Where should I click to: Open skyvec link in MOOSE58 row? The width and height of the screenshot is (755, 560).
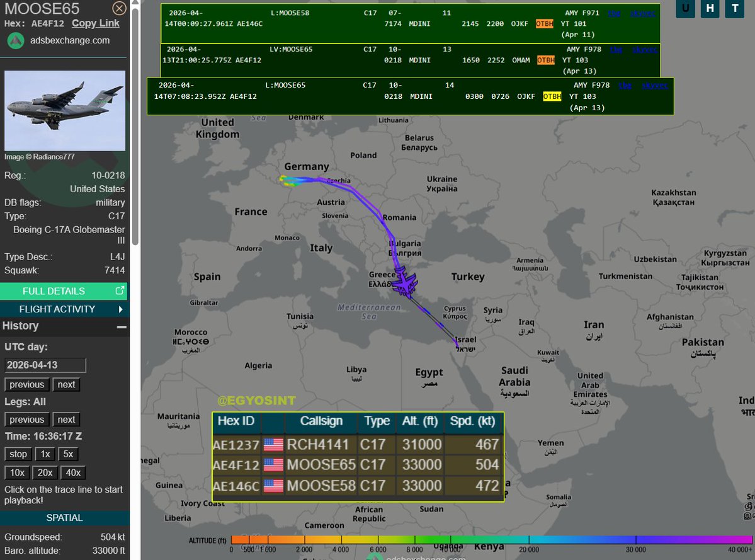point(643,13)
